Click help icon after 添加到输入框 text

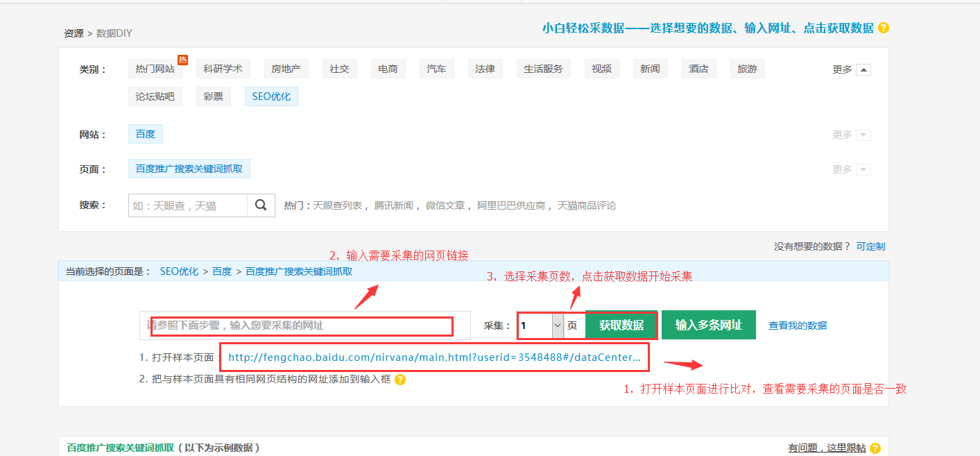(x=400, y=380)
